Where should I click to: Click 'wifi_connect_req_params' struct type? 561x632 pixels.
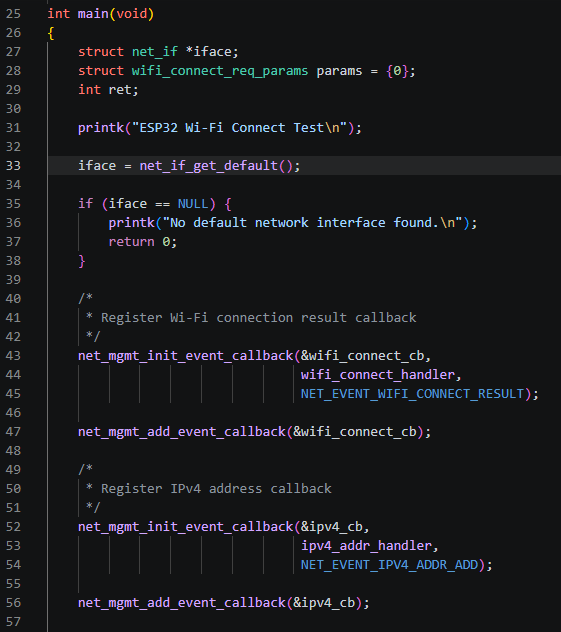click(220, 71)
